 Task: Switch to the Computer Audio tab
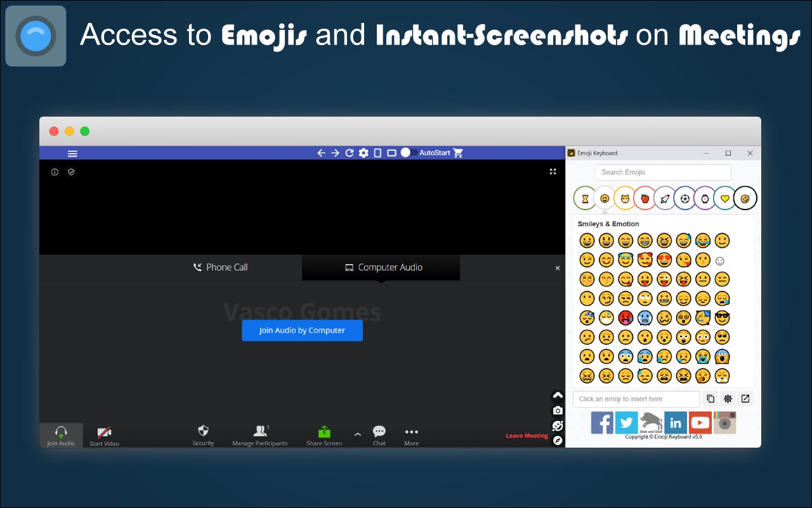click(381, 267)
